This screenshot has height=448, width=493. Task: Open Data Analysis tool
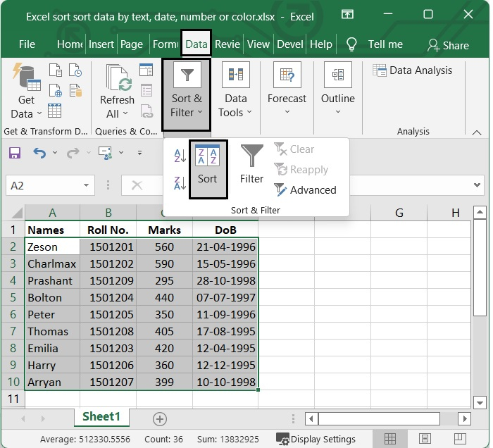click(411, 70)
